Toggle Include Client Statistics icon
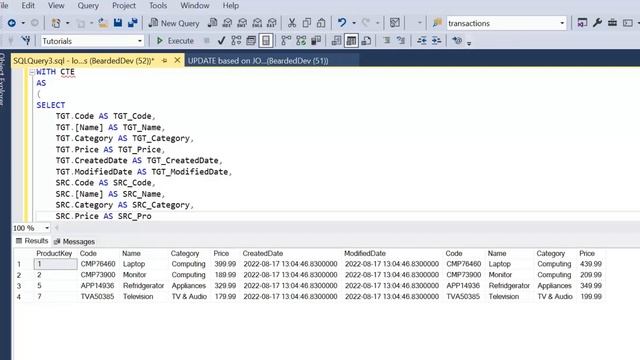The width and height of the screenshot is (640, 360). click(316, 40)
